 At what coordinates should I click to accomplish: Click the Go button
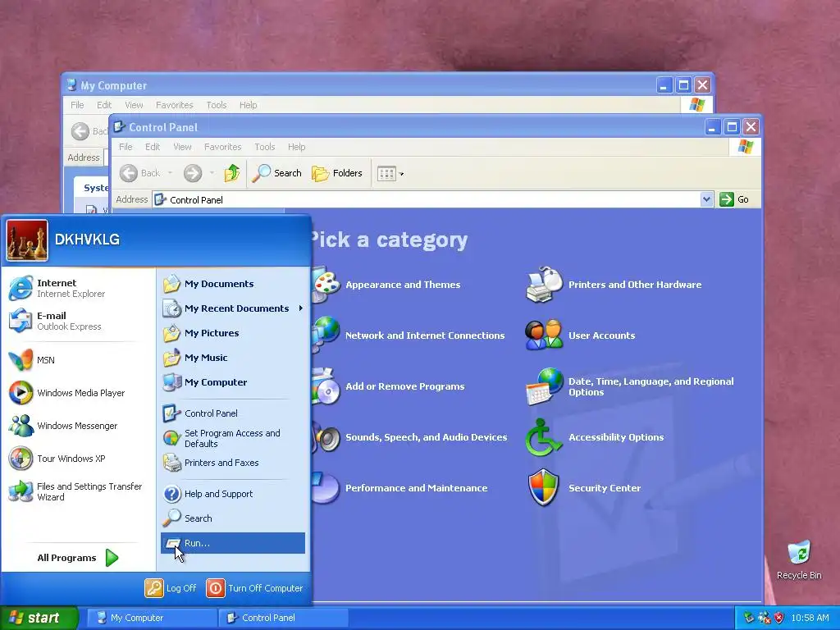point(734,199)
